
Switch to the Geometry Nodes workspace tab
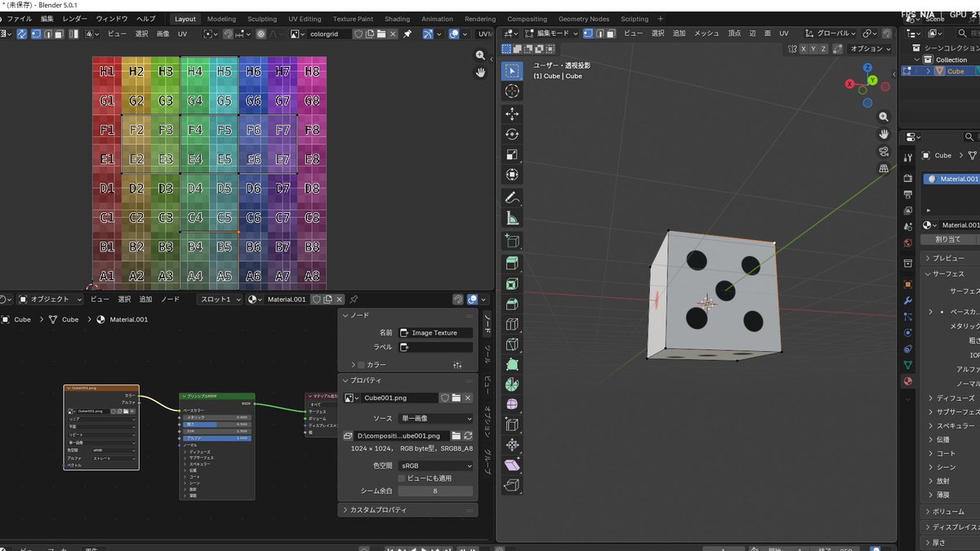tap(584, 19)
